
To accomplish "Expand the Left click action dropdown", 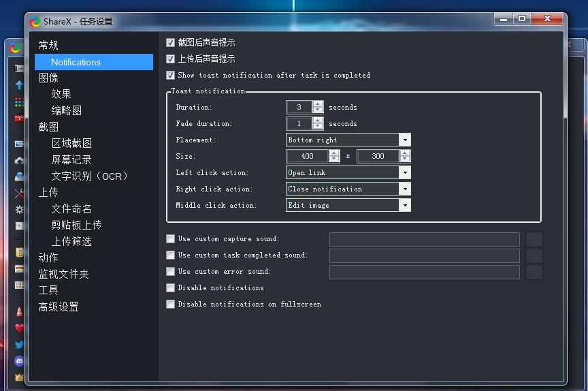I will tap(348, 172).
